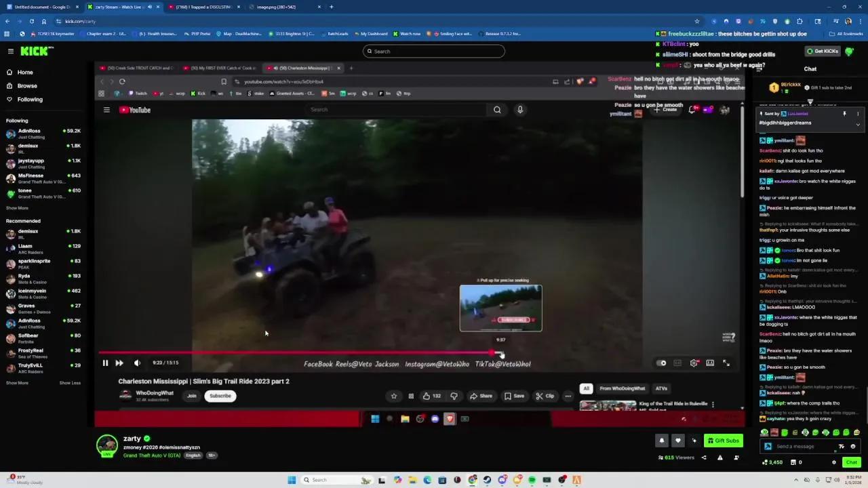Toggle the heart favorite icon for zarty
This screenshot has height=488, width=868.
click(x=677, y=441)
